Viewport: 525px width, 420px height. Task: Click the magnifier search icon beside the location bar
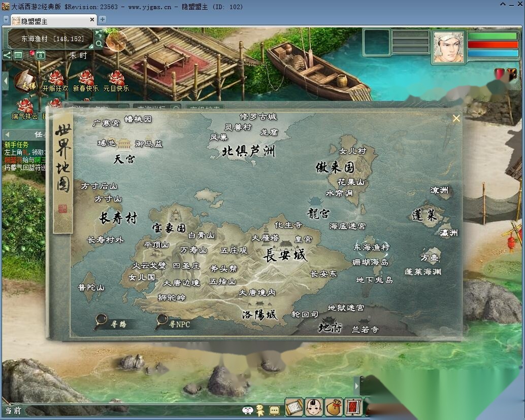pos(99,44)
